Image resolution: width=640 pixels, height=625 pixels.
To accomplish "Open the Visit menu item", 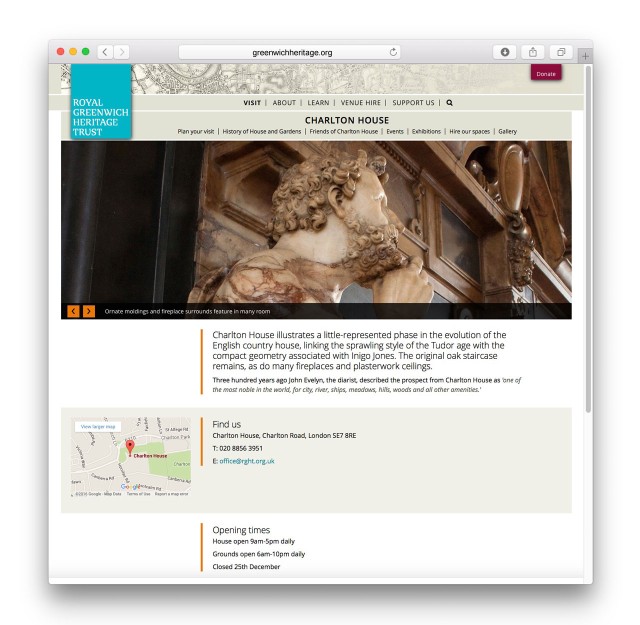I will pyautogui.click(x=252, y=102).
